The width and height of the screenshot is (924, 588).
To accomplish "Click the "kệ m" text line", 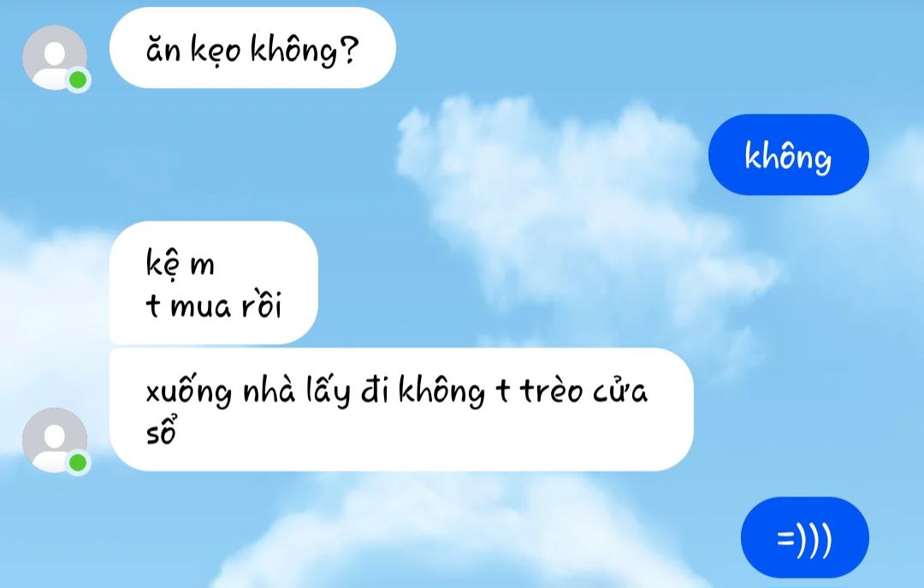I will [181, 262].
